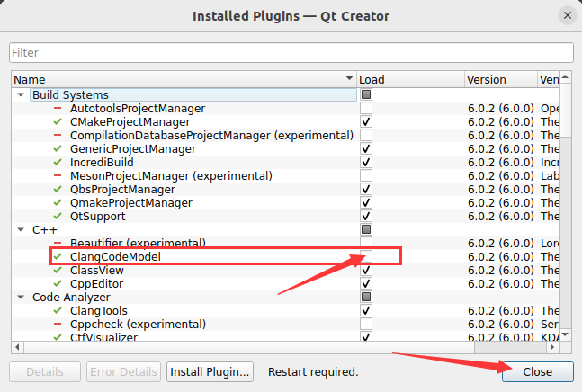The image size is (582, 392).
Task: Click the sort arrow in Name header
Action: (x=349, y=78)
